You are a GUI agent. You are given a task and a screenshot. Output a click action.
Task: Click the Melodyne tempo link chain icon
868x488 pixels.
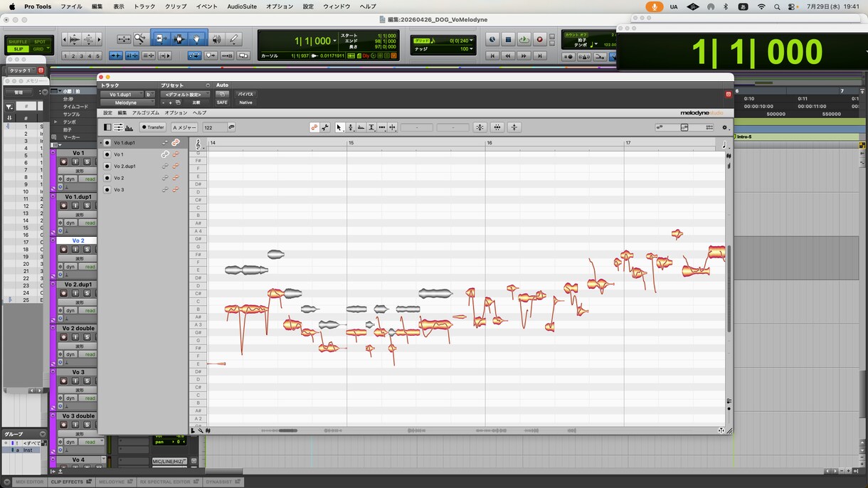click(231, 127)
